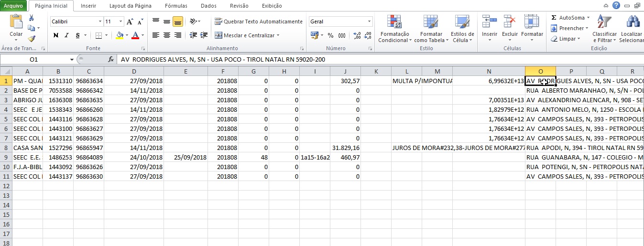Select cell J1 containing 302,57

[345, 81]
